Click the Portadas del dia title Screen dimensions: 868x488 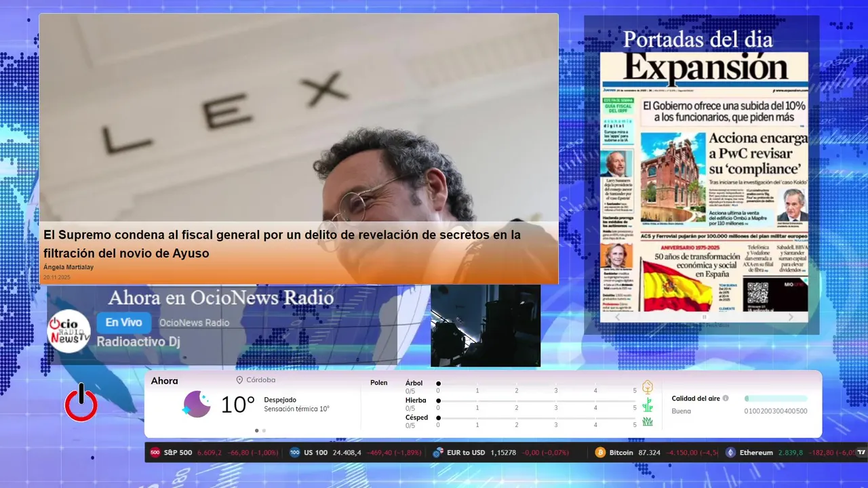pyautogui.click(x=698, y=39)
